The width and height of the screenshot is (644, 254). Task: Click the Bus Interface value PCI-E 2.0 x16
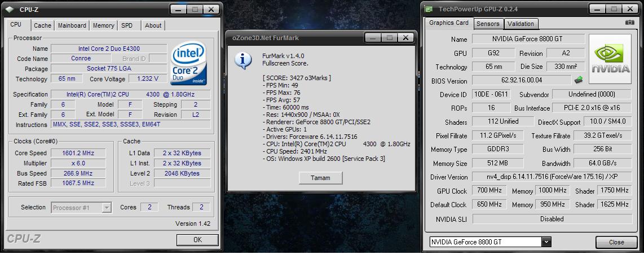coord(592,108)
